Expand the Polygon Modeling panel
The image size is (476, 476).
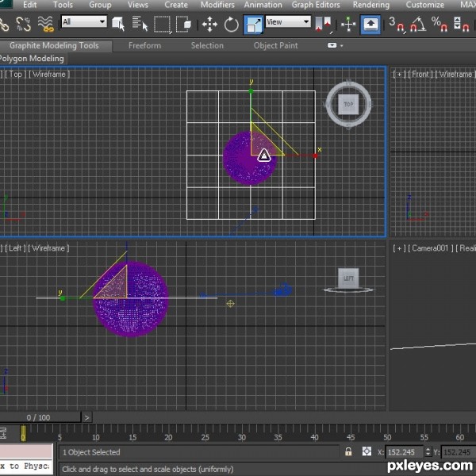point(32,58)
